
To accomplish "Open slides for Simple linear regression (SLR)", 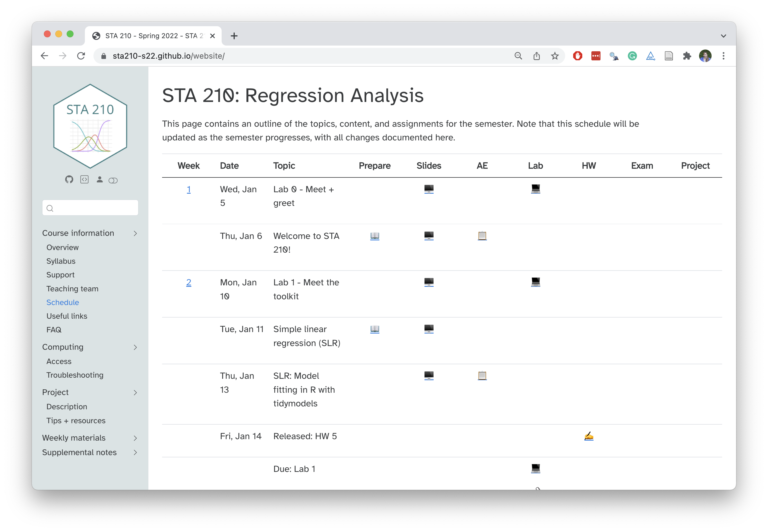I will pyautogui.click(x=429, y=329).
